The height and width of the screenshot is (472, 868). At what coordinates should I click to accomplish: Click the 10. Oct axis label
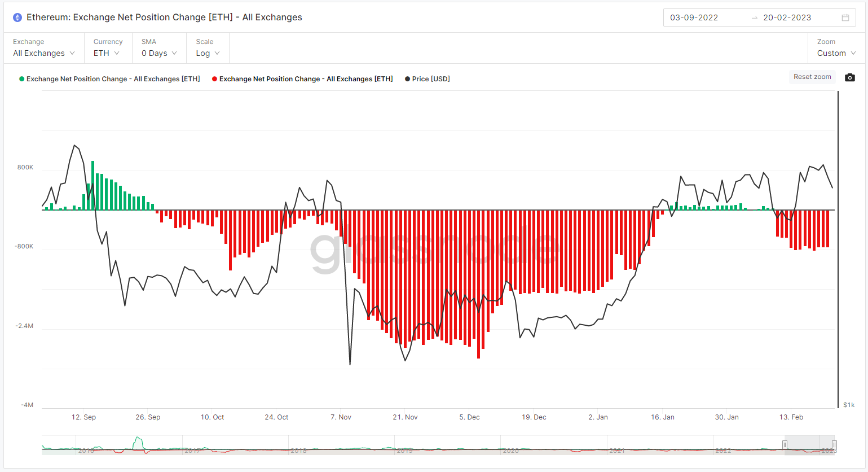tap(212, 417)
